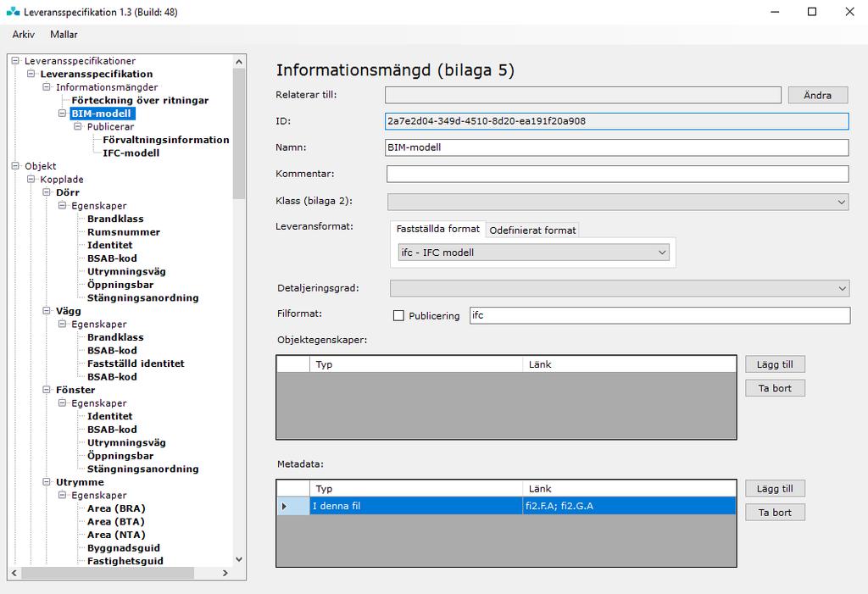This screenshot has height=594, width=868.
Task: Collapse Egenskaper under Fönster
Action: point(62,403)
